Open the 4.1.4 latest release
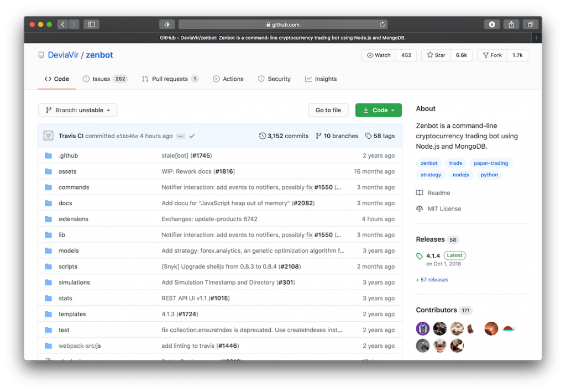Image resolution: width=566 pixels, height=392 pixels. pos(433,256)
